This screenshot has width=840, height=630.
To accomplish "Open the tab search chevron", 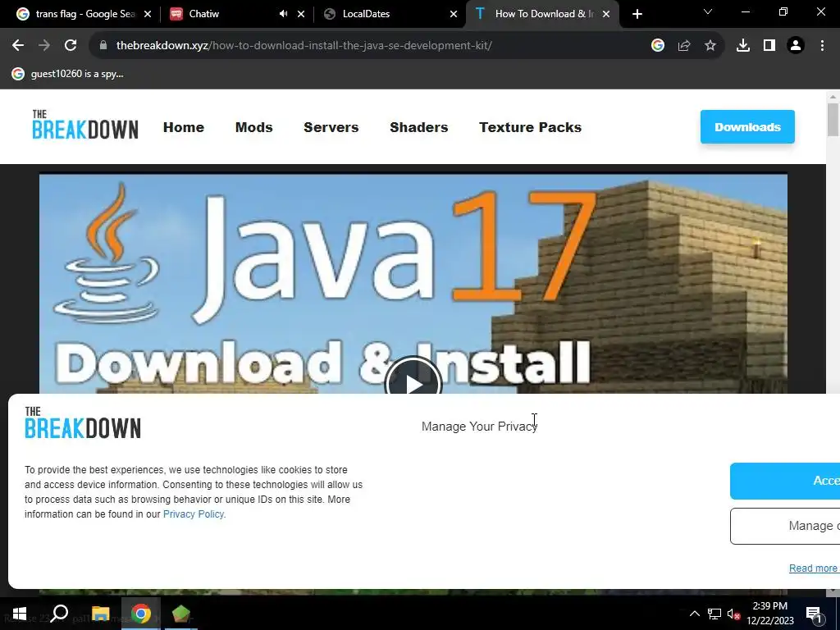I will (x=708, y=11).
